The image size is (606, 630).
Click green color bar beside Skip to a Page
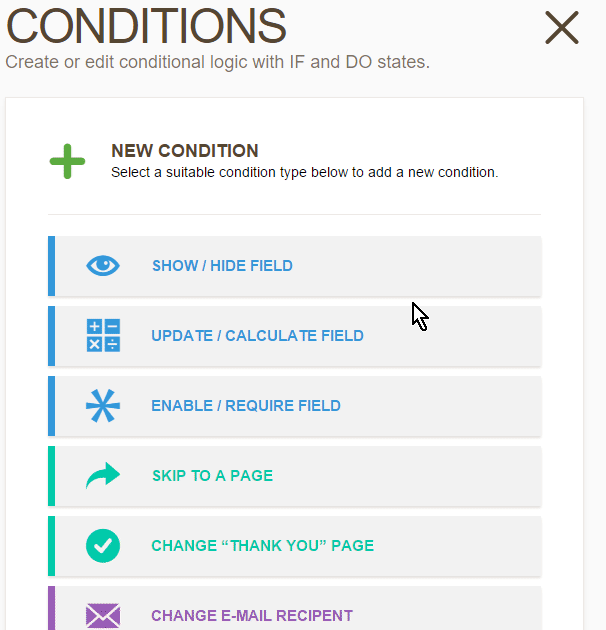[51, 476]
